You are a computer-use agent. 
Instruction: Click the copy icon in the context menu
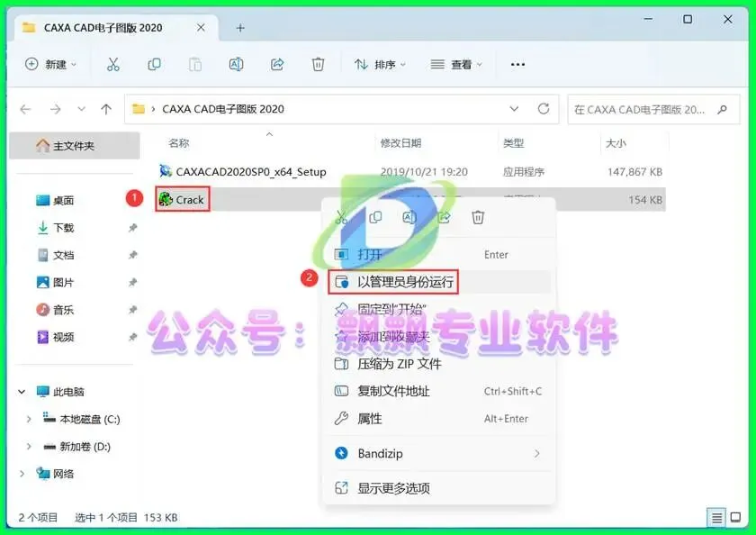coord(375,217)
